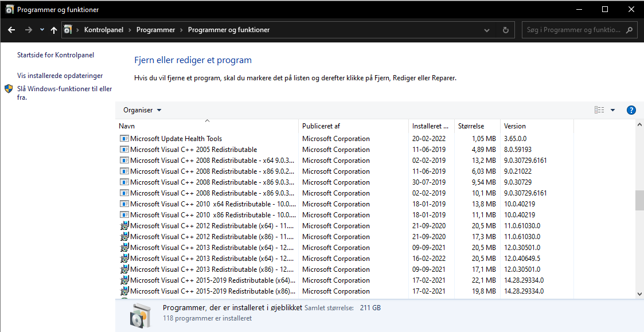Sort list by Publiceret af column
This screenshot has width=644, height=332.
(x=321, y=126)
